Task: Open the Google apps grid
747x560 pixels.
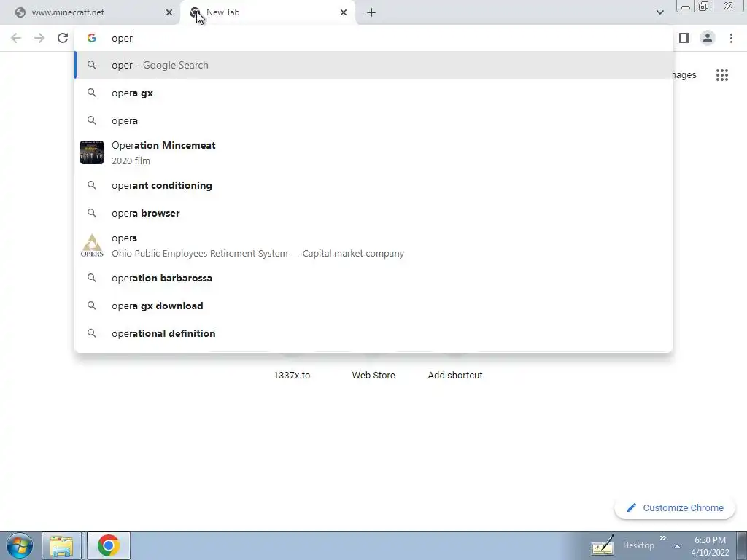Action: (x=722, y=75)
